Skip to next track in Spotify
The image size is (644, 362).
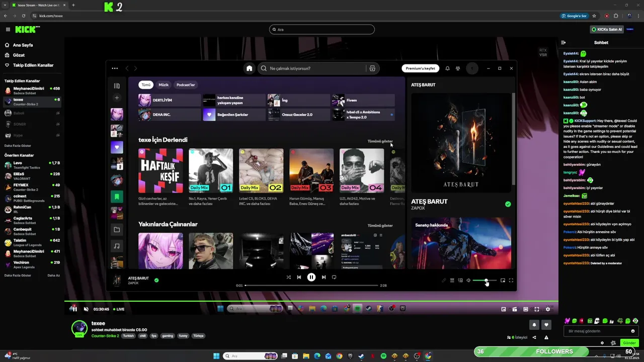[324, 277]
